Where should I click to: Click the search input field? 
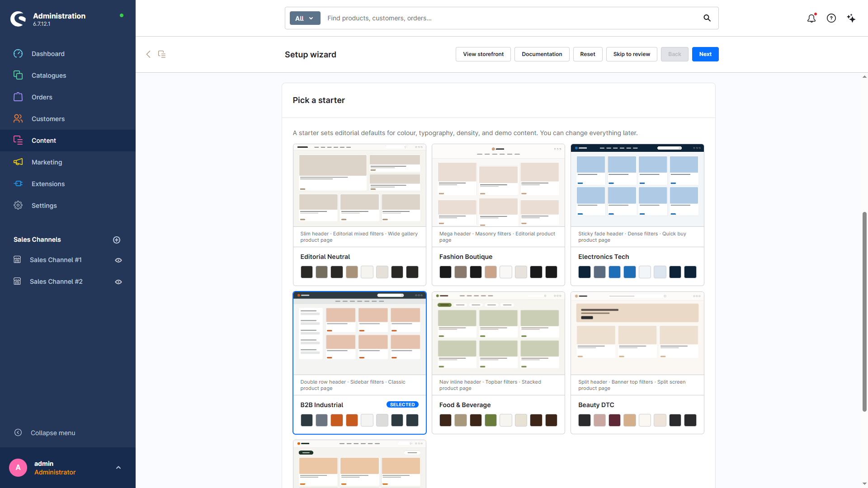(x=511, y=18)
